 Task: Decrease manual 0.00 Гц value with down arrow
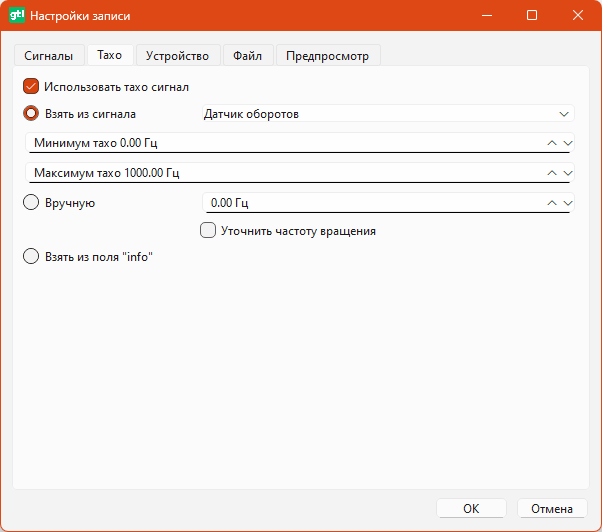568,203
